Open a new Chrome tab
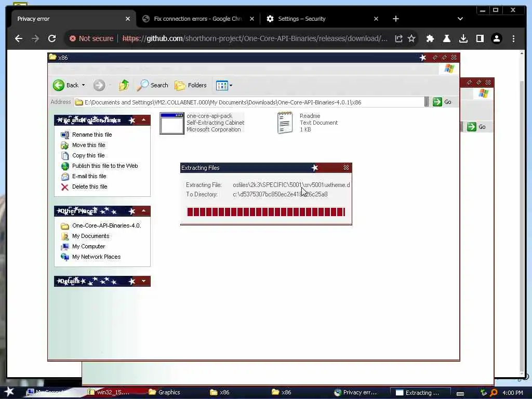The height and width of the screenshot is (399, 532). click(395, 19)
